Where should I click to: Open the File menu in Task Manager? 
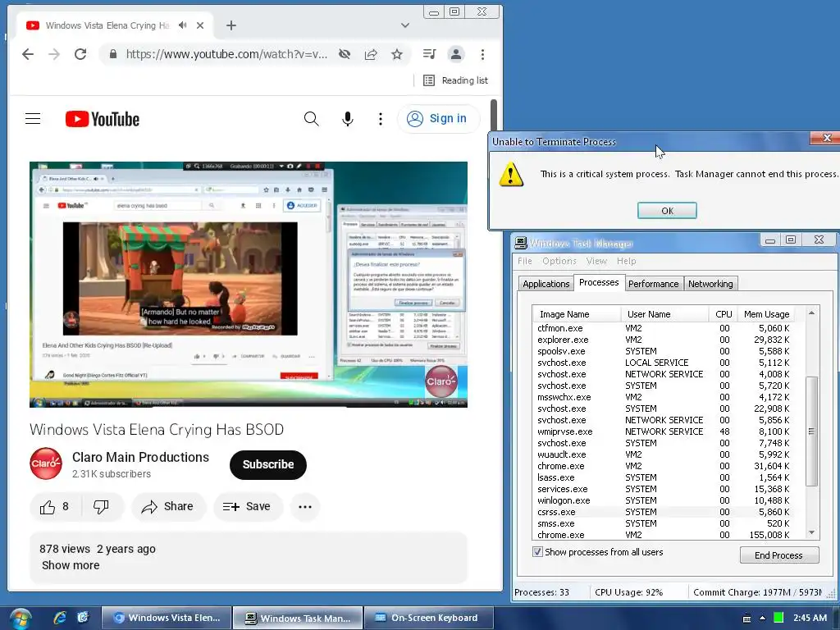524,261
